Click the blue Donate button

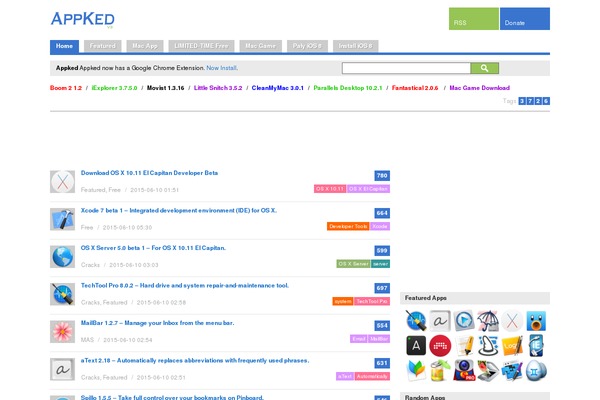point(525,19)
